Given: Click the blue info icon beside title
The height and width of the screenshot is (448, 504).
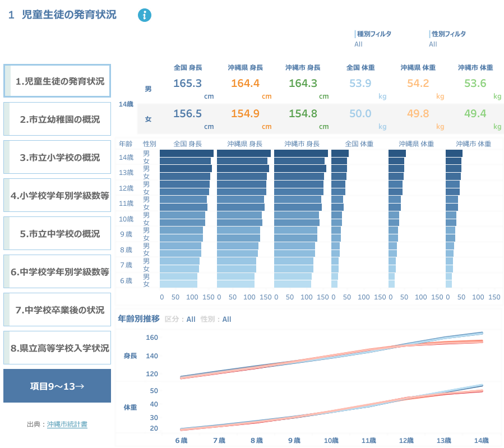Looking at the screenshot, I should point(145,16).
